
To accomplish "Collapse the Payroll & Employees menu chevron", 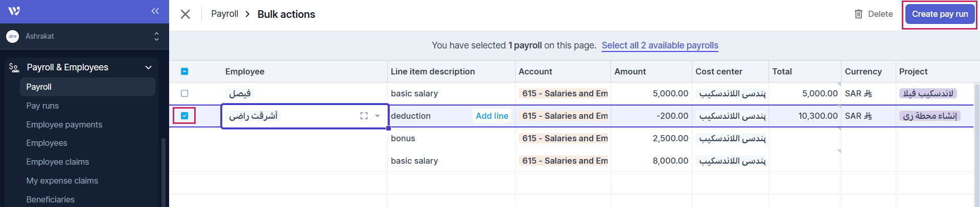I will [148, 67].
